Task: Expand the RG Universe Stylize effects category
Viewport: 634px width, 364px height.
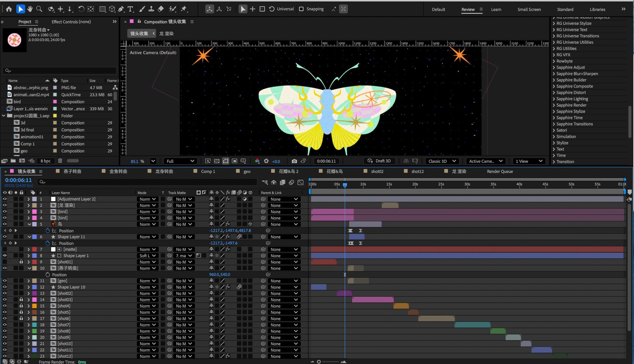Action: tap(554, 23)
